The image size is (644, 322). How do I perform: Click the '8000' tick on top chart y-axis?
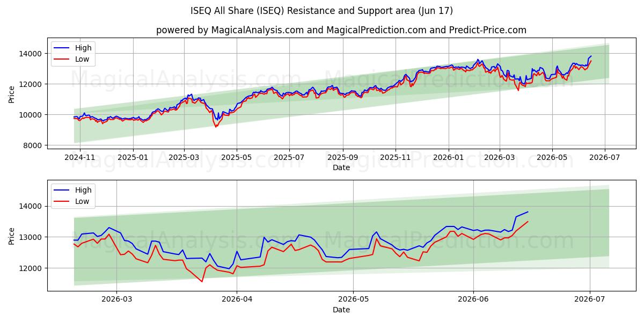point(34,145)
